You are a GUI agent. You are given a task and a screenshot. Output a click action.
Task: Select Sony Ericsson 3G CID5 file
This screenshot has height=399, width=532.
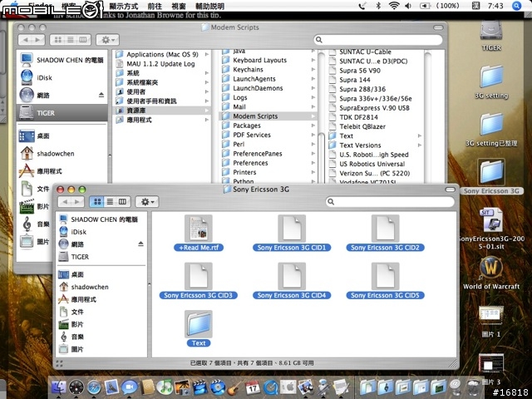pyautogui.click(x=385, y=281)
